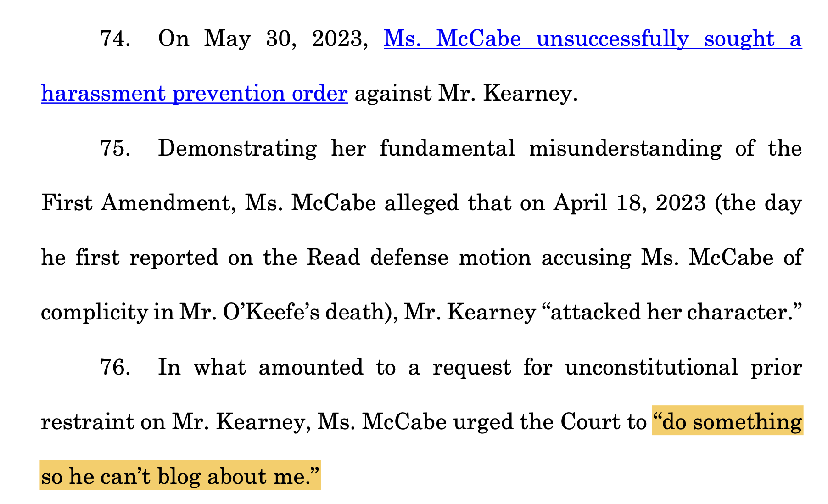Click the word "Demonstrating" in paragraph 75

click(237, 149)
